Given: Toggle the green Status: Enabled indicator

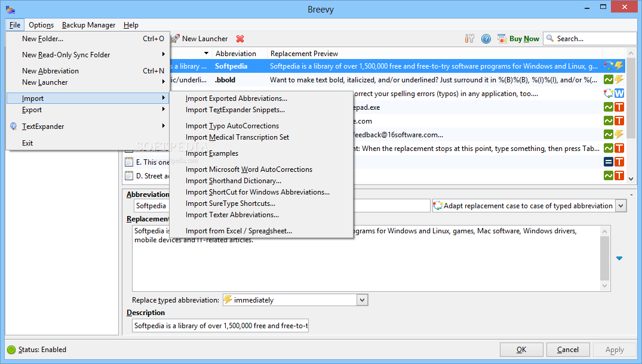Looking at the screenshot, I should [11, 350].
